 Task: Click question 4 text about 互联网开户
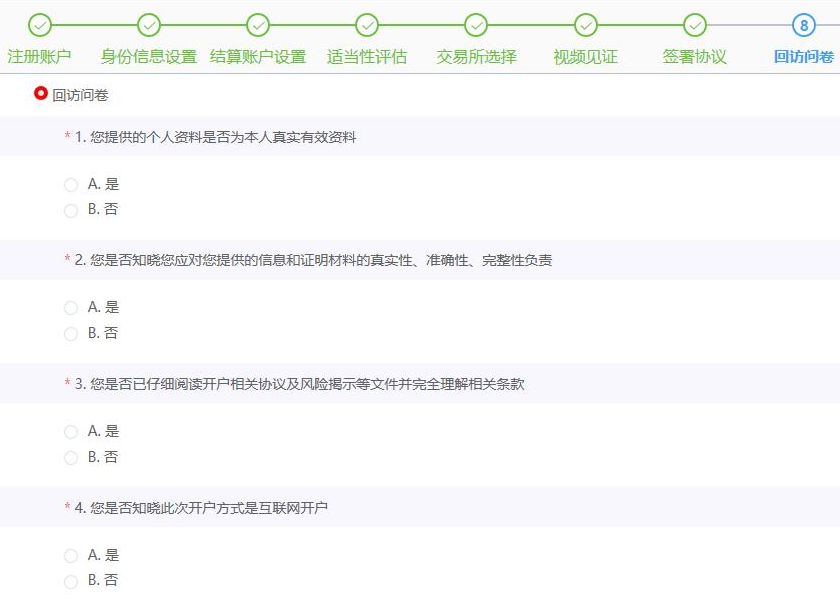(x=208, y=508)
